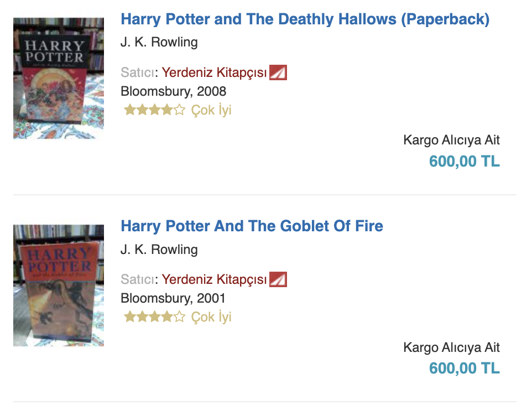
Task: Open the Deathly Hallows book cover thumbnail
Action: [59, 78]
